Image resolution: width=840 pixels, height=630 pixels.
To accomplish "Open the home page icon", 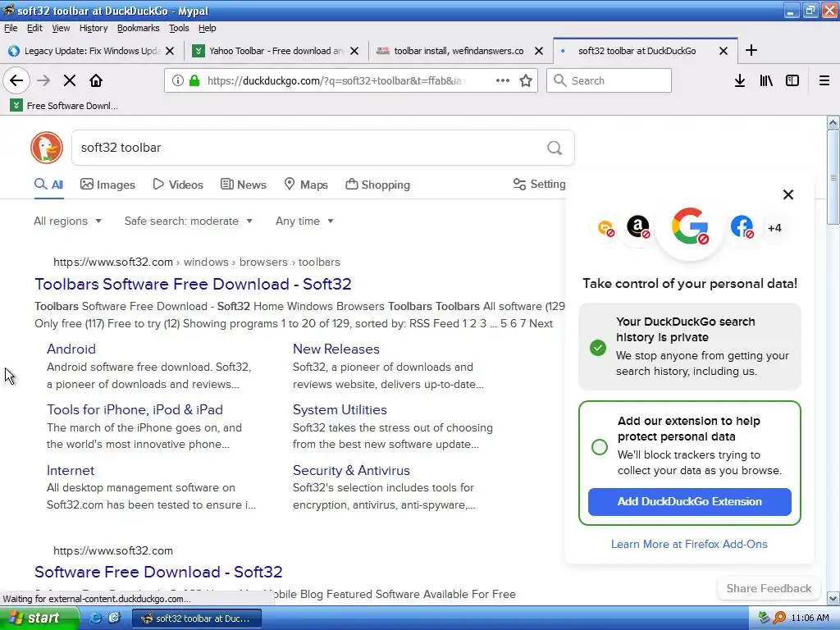I will coord(96,80).
